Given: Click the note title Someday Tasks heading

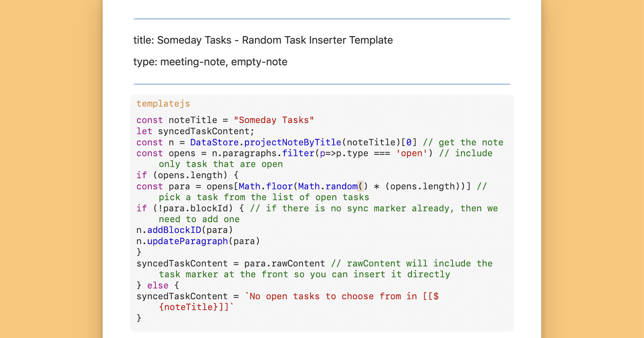Looking at the screenshot, I should (x=263, y=40).
